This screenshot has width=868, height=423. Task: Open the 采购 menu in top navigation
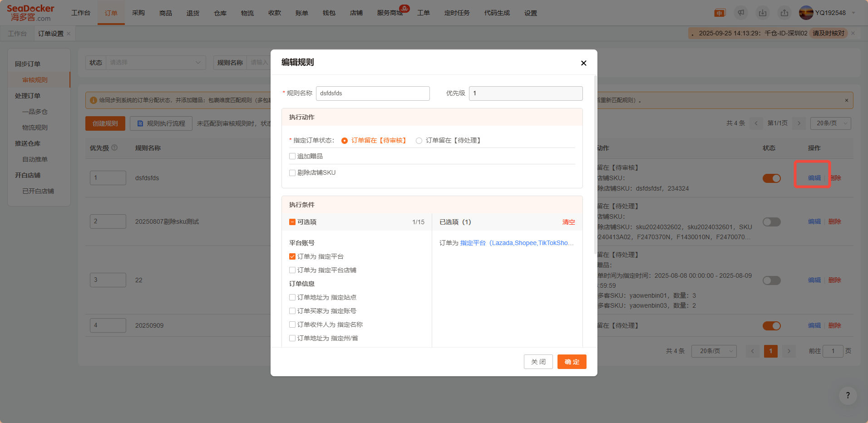coord(138,13)
